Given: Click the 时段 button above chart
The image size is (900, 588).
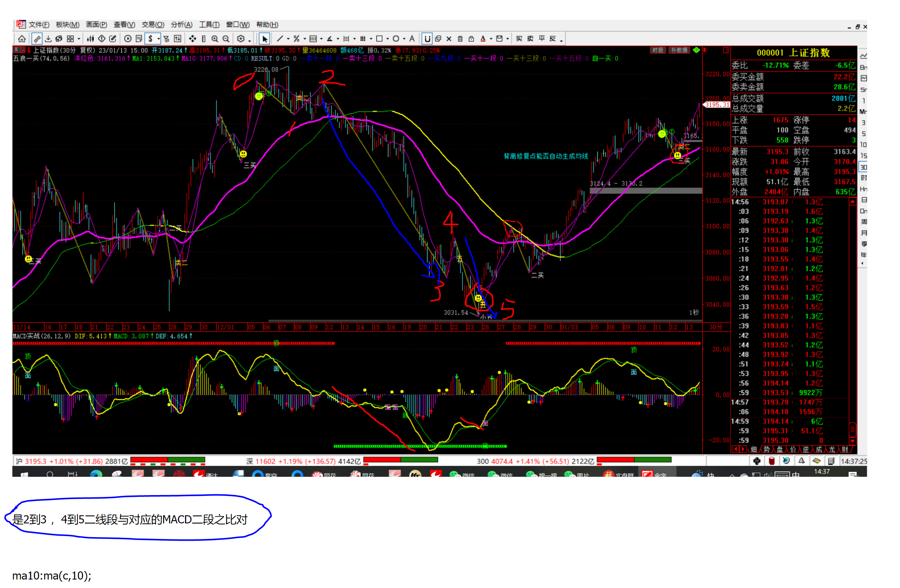Looking at the screenshot, I should pyautogui.click(x=658, y=50).
